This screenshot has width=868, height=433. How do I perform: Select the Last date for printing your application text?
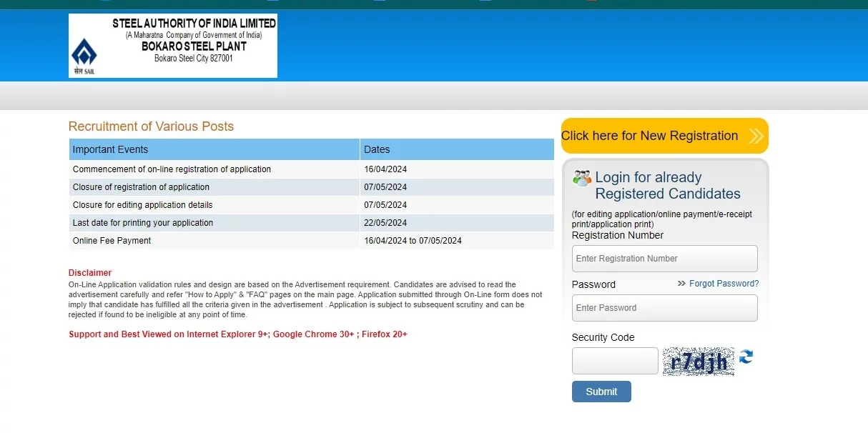click(143, 223)
